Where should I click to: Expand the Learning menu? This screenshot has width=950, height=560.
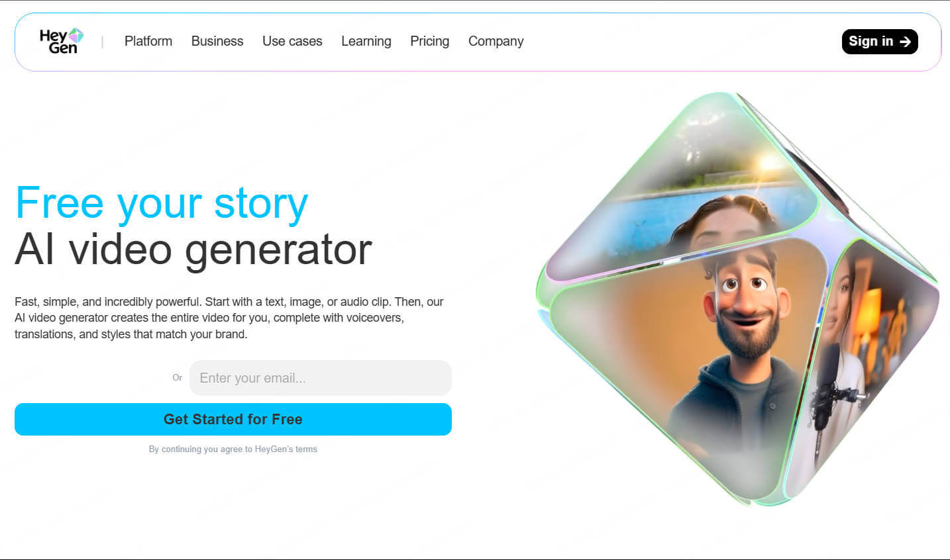[x=366, y=41]
